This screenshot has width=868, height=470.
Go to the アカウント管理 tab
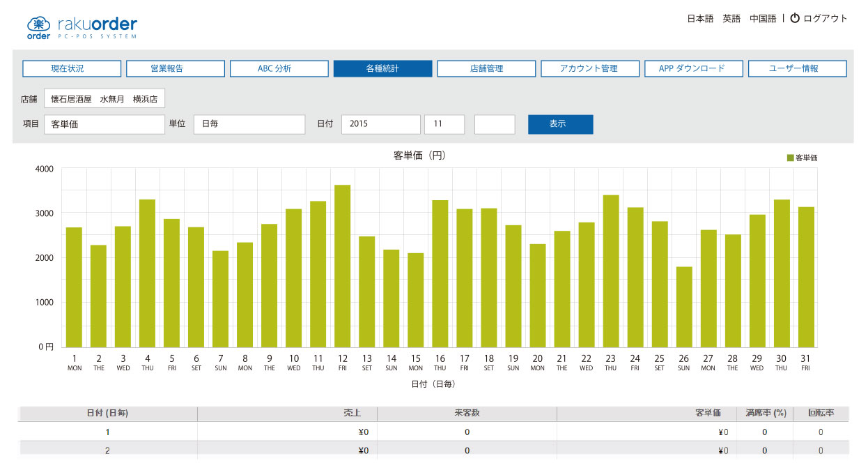click(589, 68)
